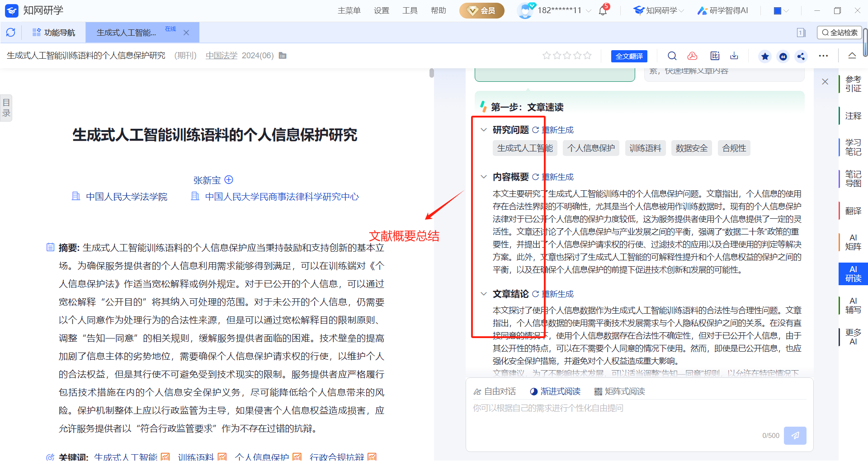Open search with the magnifier icon
868x461 pixels.
pyautogui.click(x=672, y=56)
